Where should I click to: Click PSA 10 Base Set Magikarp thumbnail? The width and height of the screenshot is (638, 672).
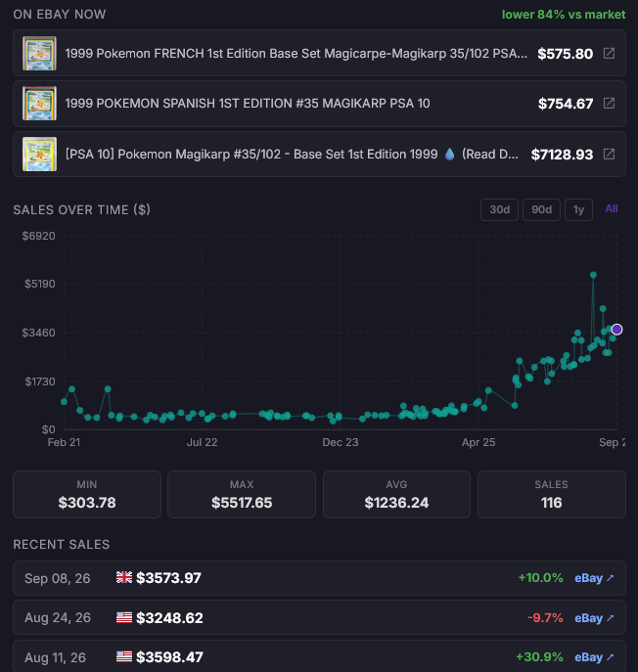pyautogui.click(x=39, y=154)
